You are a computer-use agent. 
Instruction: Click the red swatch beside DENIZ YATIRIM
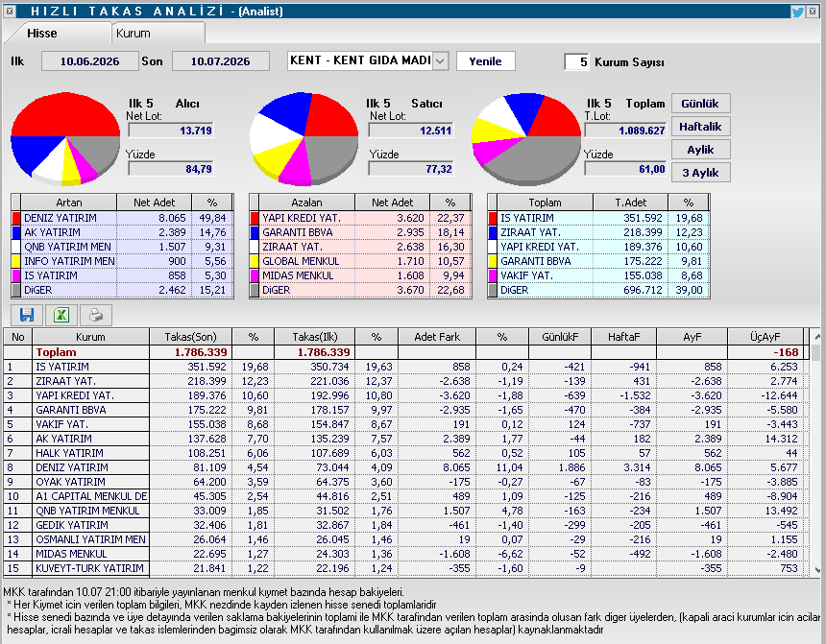[15, 218]
